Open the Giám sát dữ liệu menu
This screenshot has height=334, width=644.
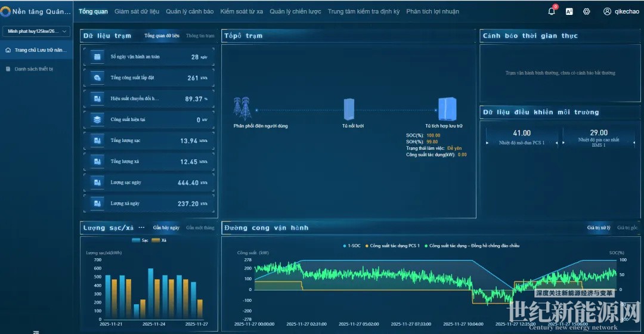137,11
